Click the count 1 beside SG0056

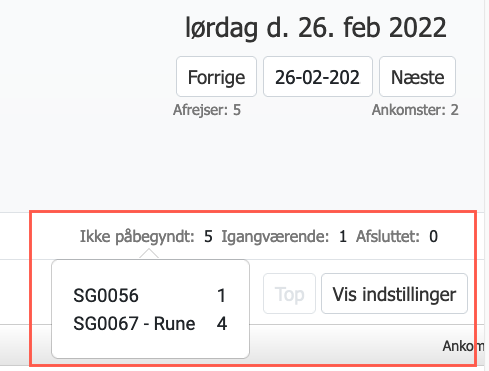pos(222,295)
